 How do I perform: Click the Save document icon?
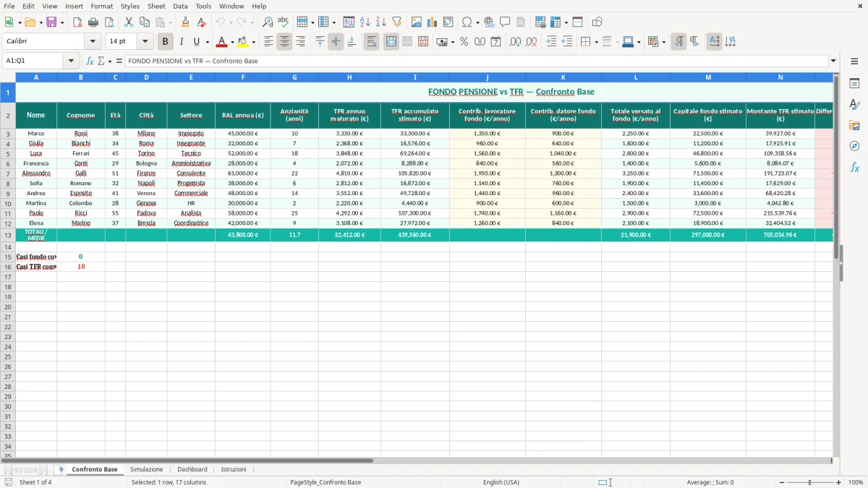[51, 22]
